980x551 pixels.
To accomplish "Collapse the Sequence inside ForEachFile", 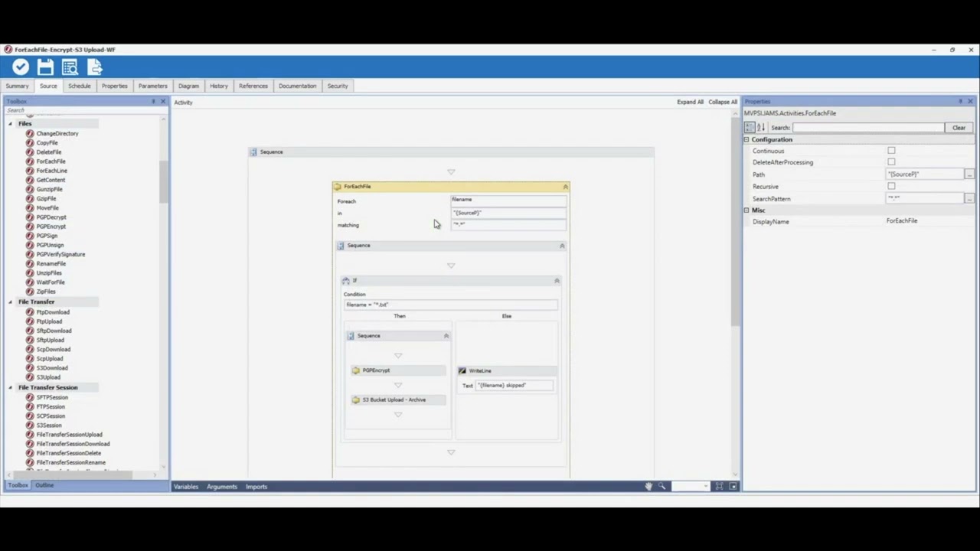I will (x=562, y=246).
